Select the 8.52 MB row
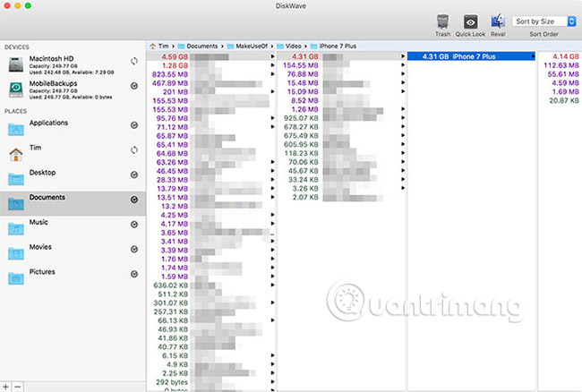 341,100
